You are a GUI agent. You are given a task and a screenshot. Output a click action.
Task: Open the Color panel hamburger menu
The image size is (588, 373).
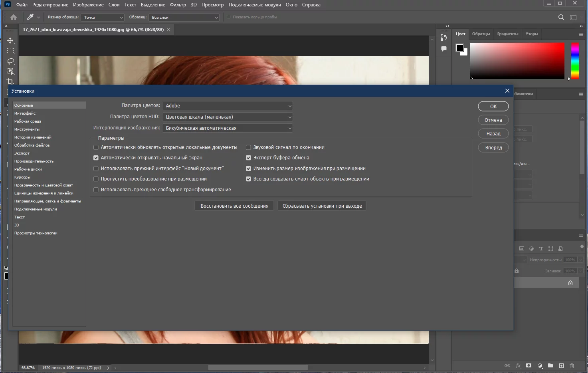pos(581,34)
